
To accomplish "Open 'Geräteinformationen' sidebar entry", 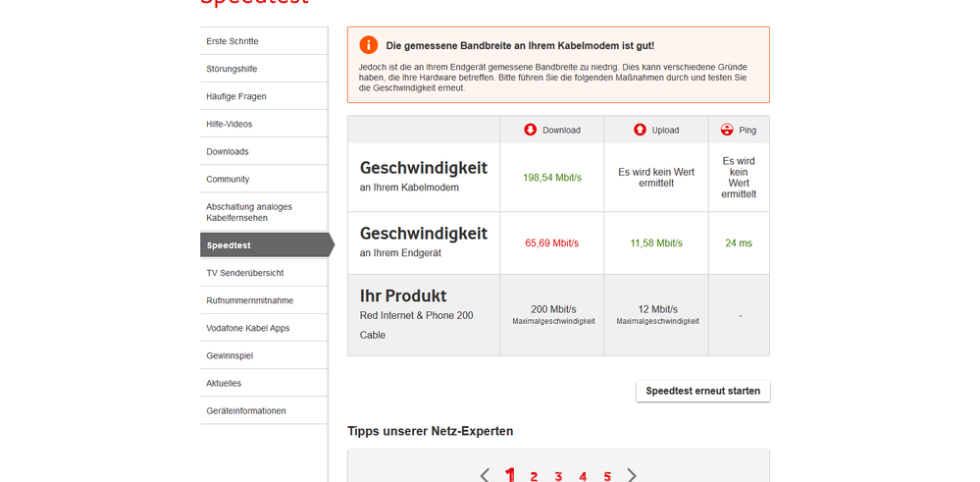I will (246, 410).
